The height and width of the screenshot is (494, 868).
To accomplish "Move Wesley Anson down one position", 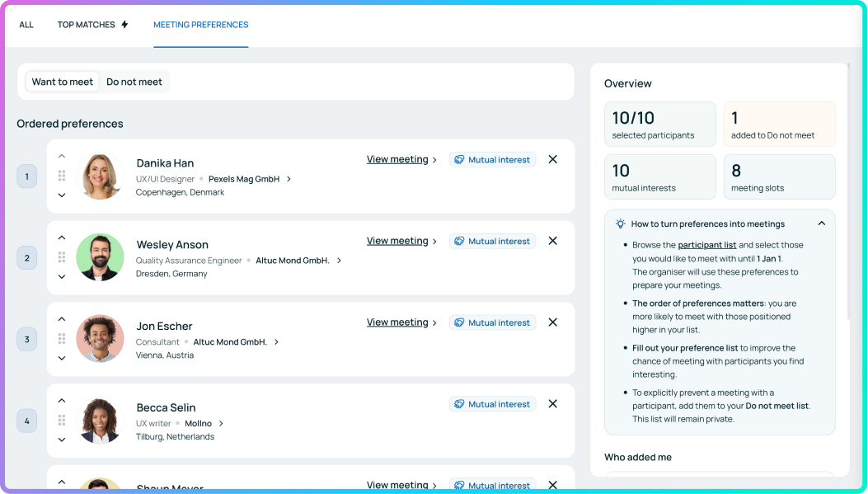I will (x=62, y=276).
